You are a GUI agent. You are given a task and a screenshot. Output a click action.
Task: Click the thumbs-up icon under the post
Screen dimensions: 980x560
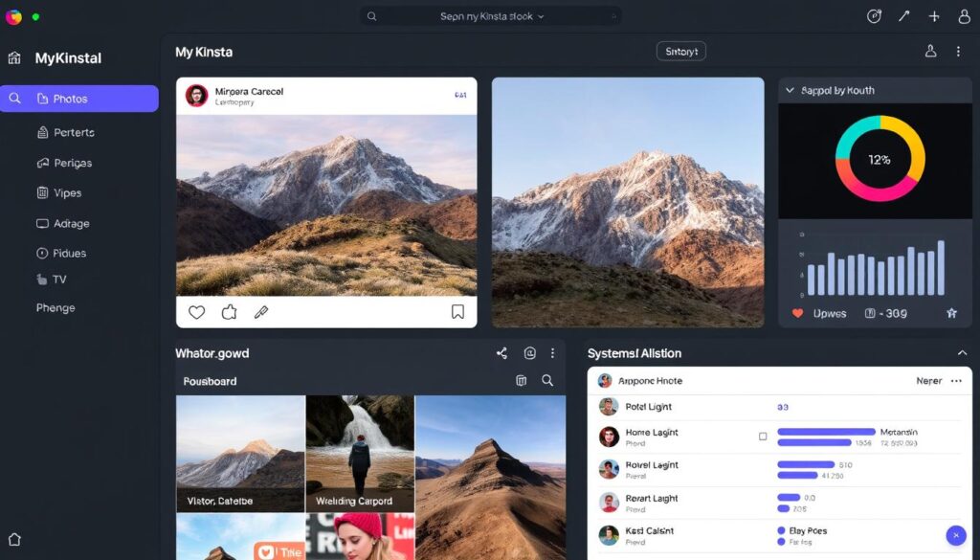tap(229, 312)
